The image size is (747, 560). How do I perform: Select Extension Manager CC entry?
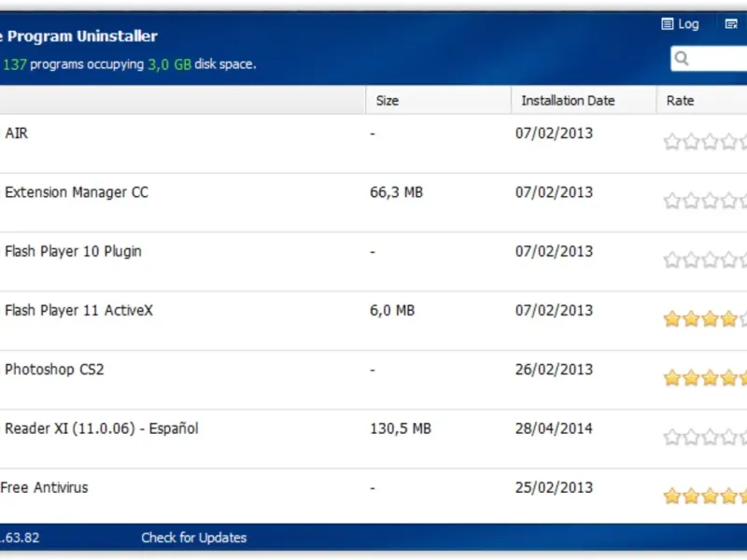[x=373, y=203]
